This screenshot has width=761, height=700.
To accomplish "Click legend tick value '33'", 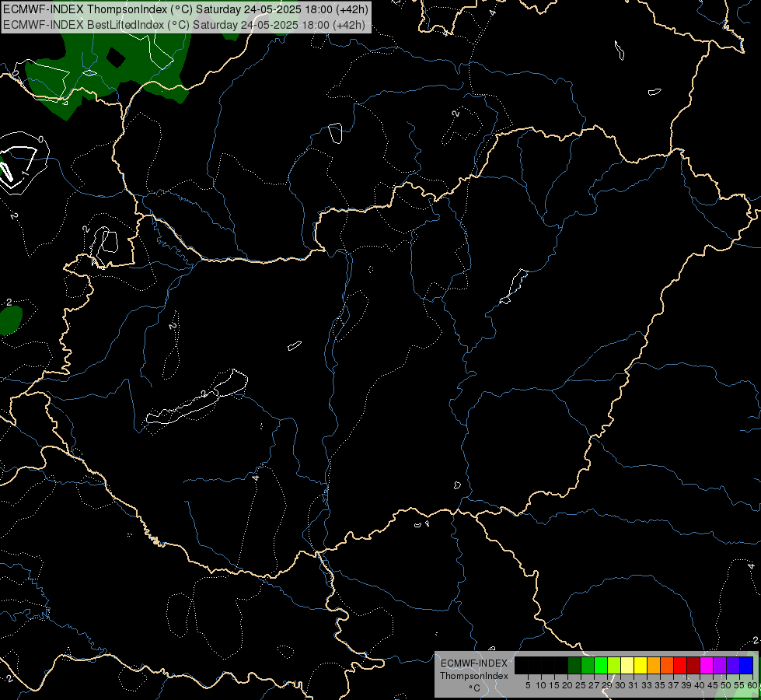I will click(648, 685).
